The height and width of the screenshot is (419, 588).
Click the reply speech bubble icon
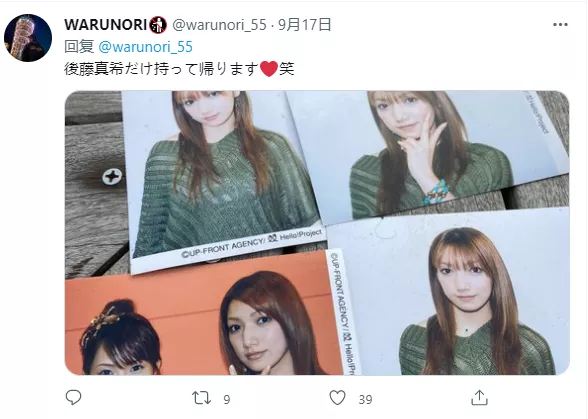(74, 397)
